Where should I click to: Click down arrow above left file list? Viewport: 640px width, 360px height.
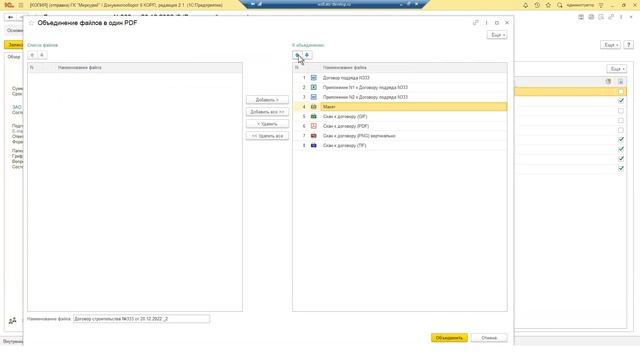(x=42, y=55)
